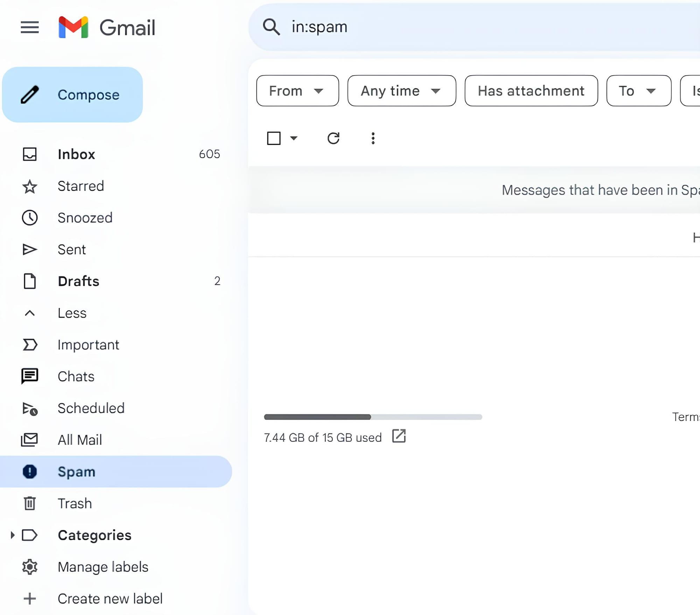The image size is (700, 615).
Task: Open the Any time dropdown
Action: [401, 91]
